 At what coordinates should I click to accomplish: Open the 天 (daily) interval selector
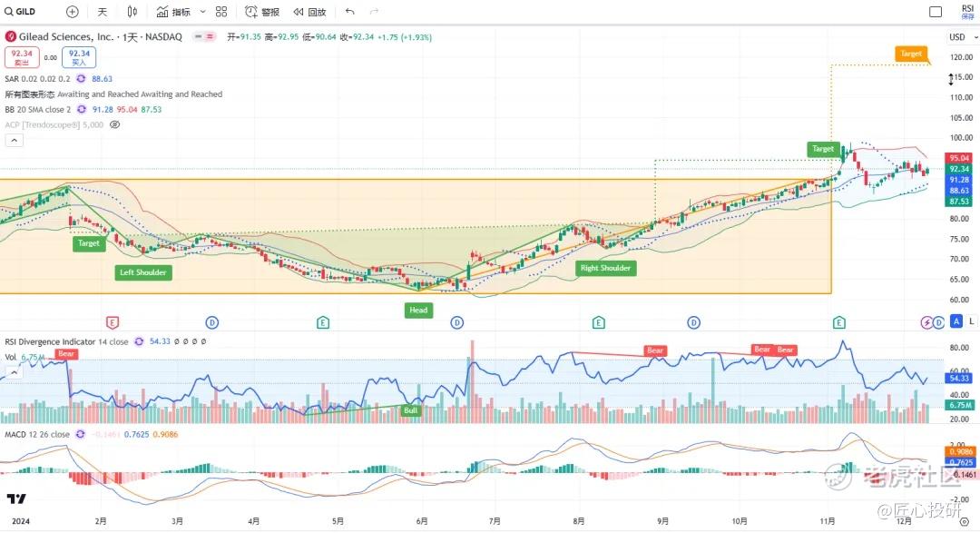tap(103, 12)
